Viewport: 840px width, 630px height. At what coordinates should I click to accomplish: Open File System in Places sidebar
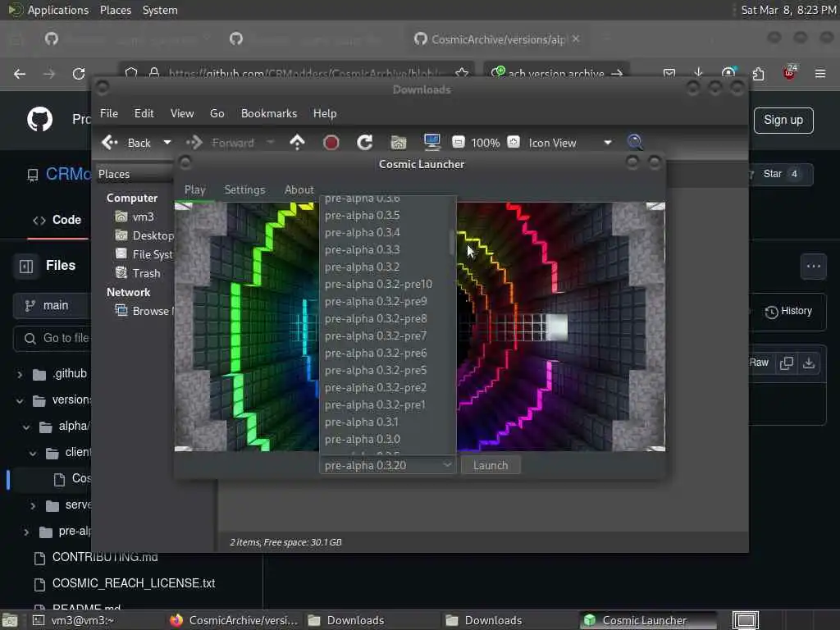144,254
